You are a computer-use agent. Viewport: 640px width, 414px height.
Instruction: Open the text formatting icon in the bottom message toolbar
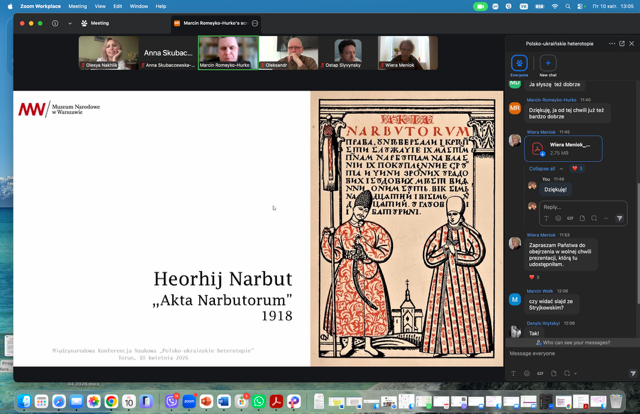(514, 374)
